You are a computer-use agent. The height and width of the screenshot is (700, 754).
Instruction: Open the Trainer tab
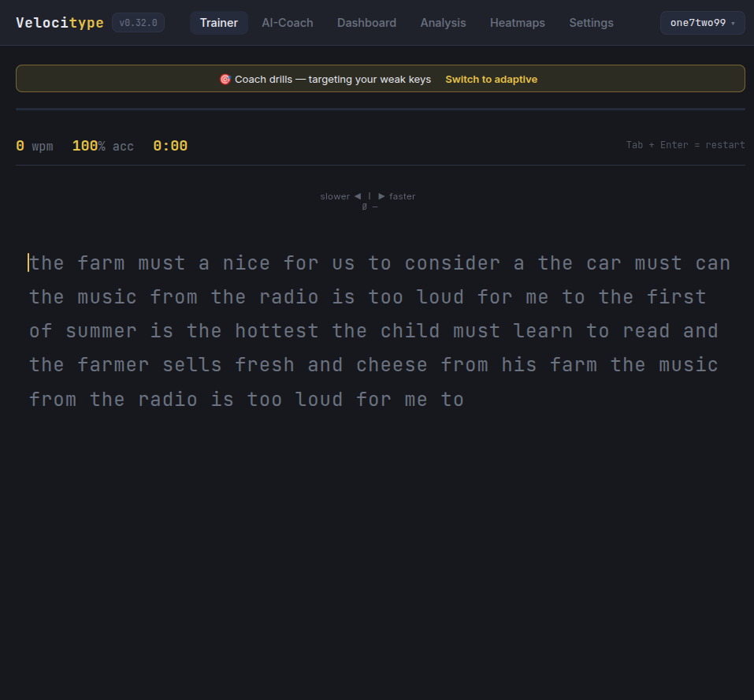tap(219, 23)
